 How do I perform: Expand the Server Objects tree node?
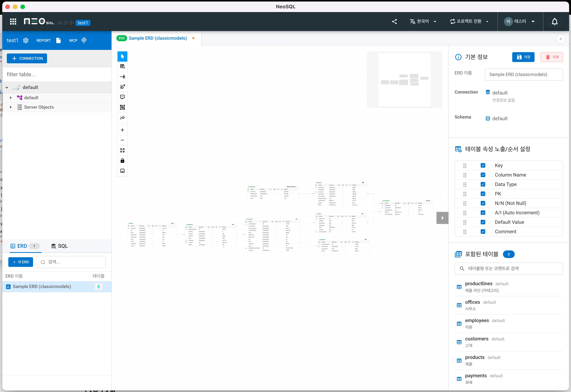coord(11,107)
